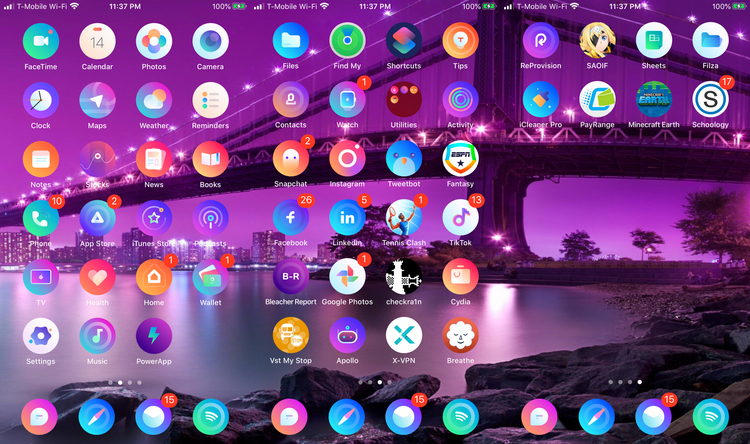Open the Health app

pyautogui.click(x=97, y=278)
